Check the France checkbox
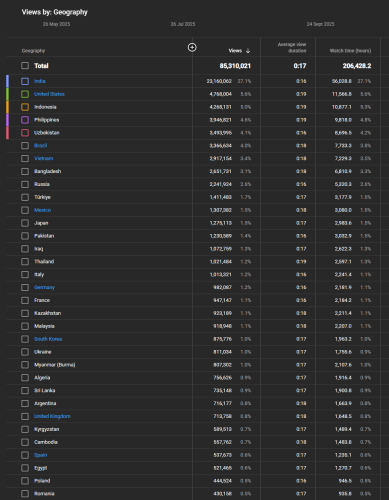This screenshot has width=389, height=500. click(x=25, y=300)
